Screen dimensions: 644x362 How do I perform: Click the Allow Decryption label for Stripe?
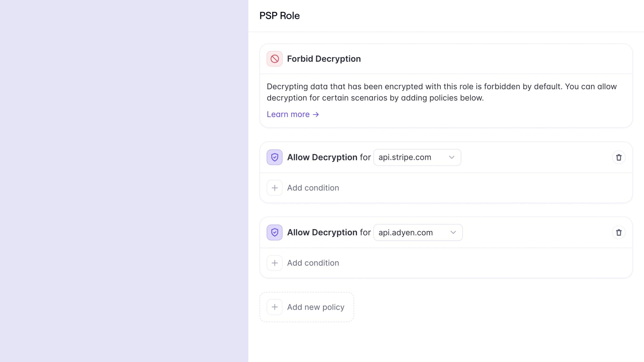click(322, 157)
